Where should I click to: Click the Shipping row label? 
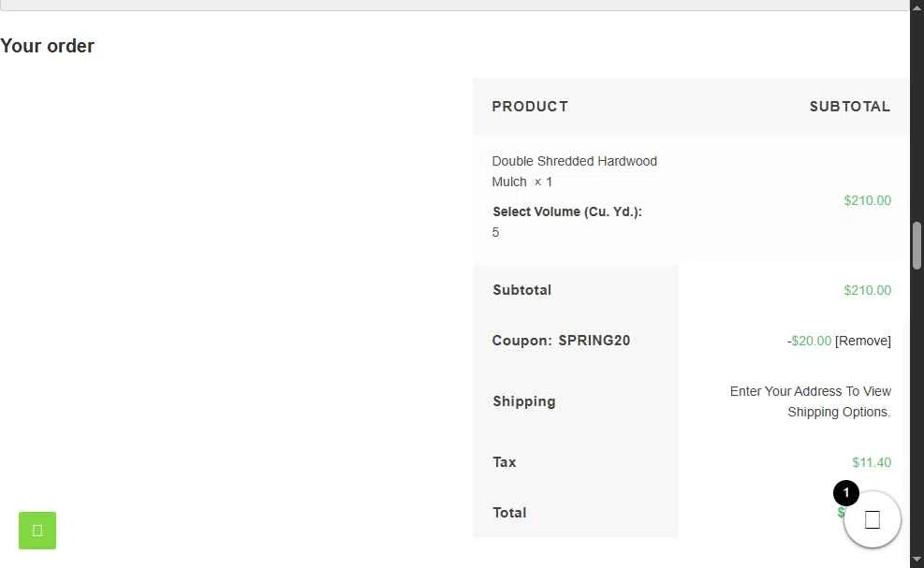coord(524,401)
